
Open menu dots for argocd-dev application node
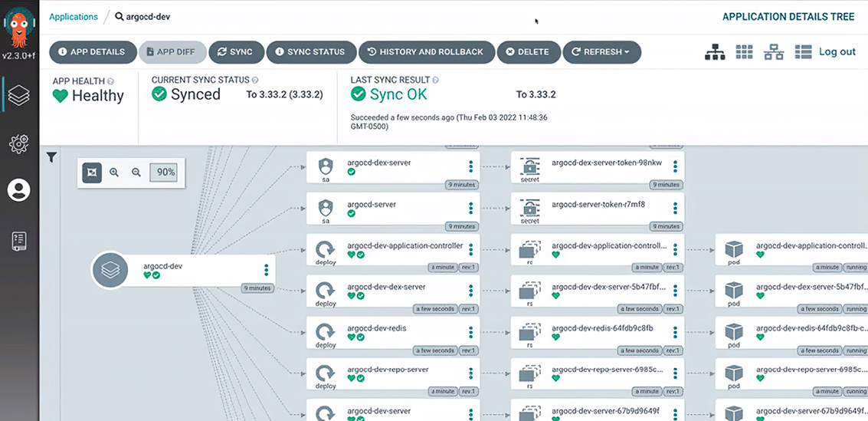[267, 270]
